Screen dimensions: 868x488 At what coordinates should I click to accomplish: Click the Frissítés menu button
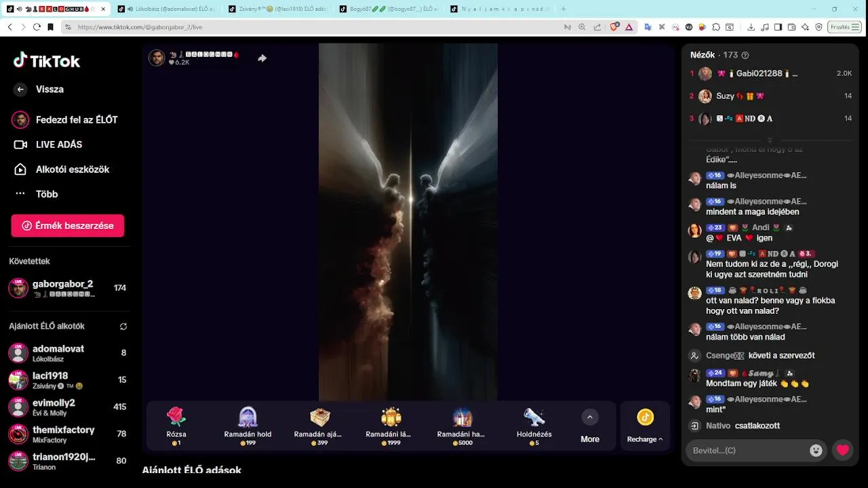pyautogui.click(x=845, y=27)
